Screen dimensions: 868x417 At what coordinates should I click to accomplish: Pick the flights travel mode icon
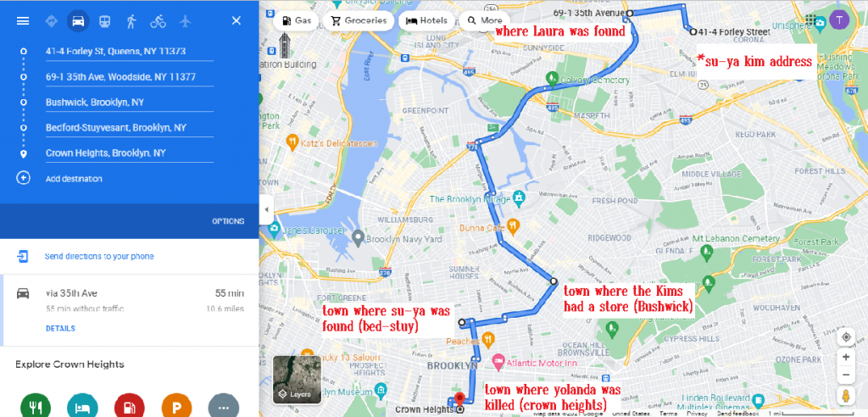point(185,21)
